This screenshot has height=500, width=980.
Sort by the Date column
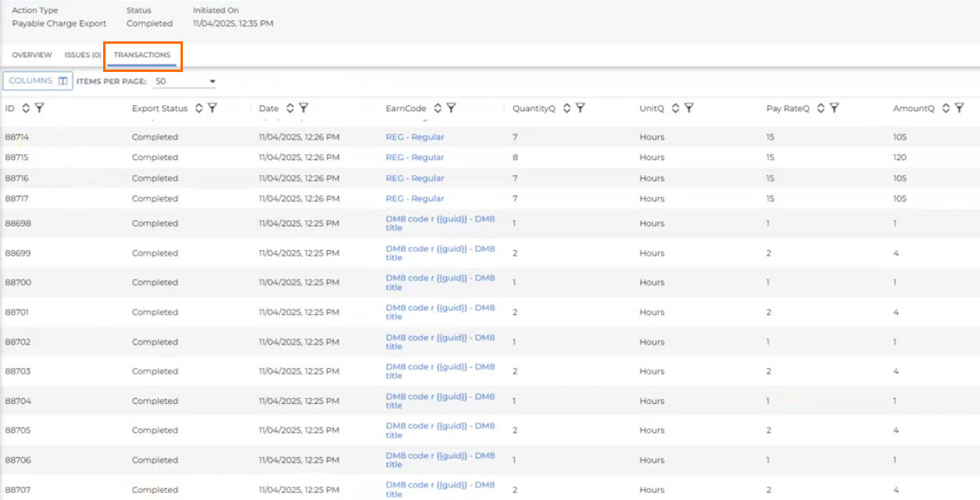[290, 109]
